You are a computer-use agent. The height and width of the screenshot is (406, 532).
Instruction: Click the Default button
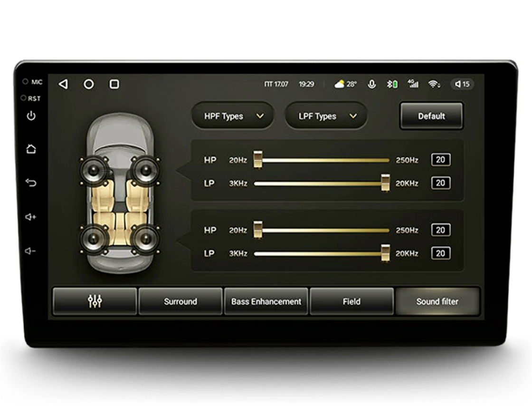click(432, 116)
